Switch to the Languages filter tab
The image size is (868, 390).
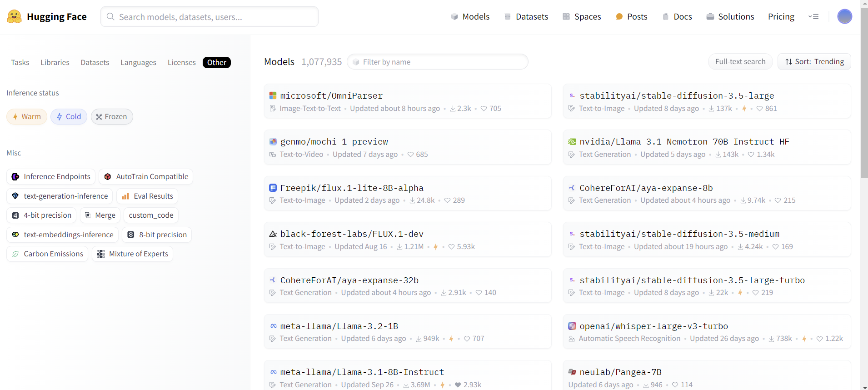click(138, 62)
